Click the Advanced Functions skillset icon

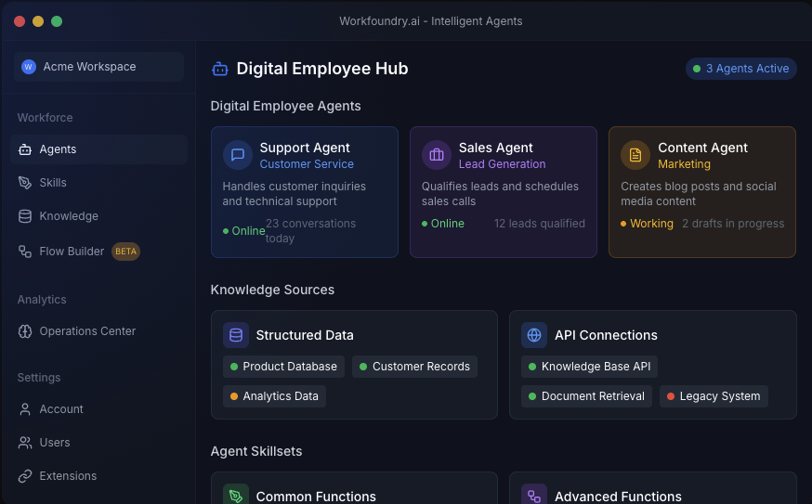click(x=534, y=496)
